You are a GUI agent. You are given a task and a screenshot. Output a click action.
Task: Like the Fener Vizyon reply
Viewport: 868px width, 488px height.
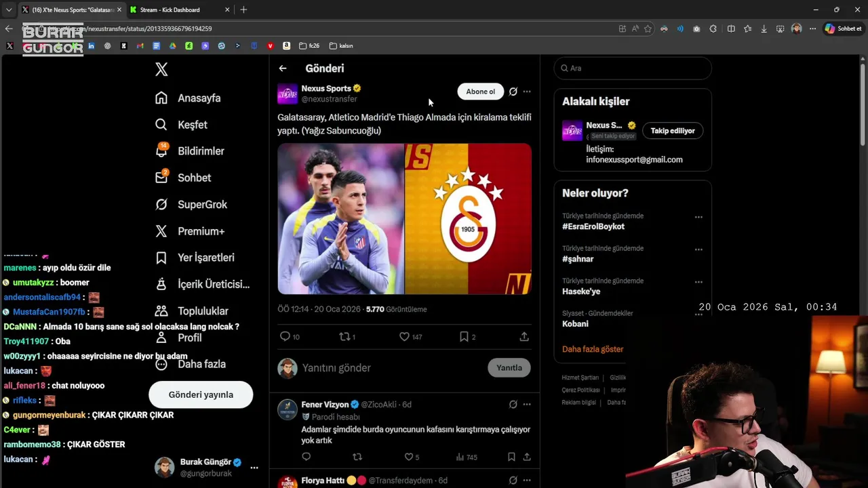[x=412, y=457]
